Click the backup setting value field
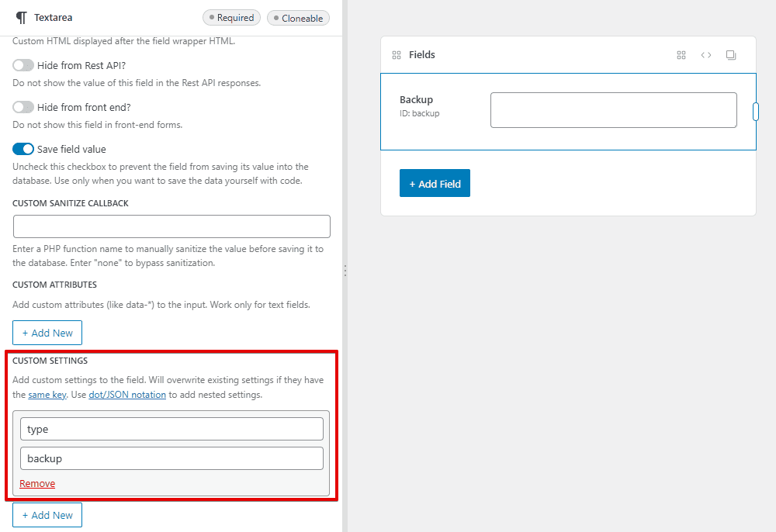Image resolution: width=776 pixels, height=532 pixels. [x=171, y=458]
